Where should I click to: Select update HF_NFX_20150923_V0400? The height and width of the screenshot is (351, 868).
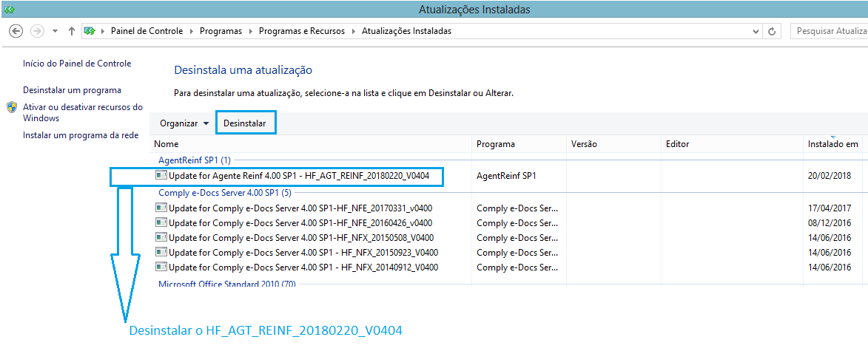coord(303,253)
